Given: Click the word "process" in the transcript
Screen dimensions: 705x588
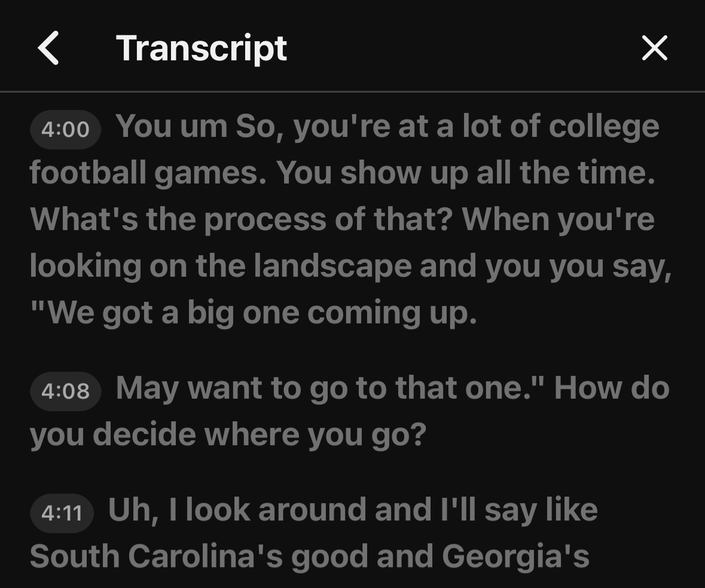Looking at the screenshot, I should (x=265, y=219).
